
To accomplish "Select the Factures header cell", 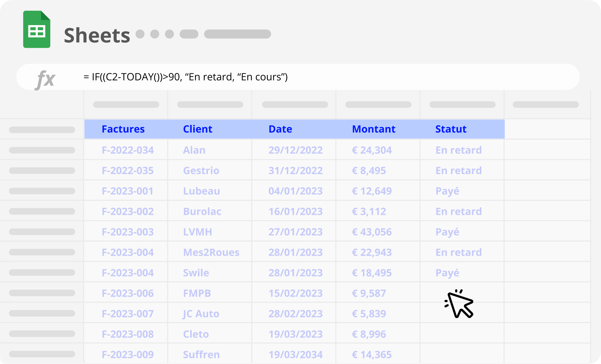I will tap(123, 129).
